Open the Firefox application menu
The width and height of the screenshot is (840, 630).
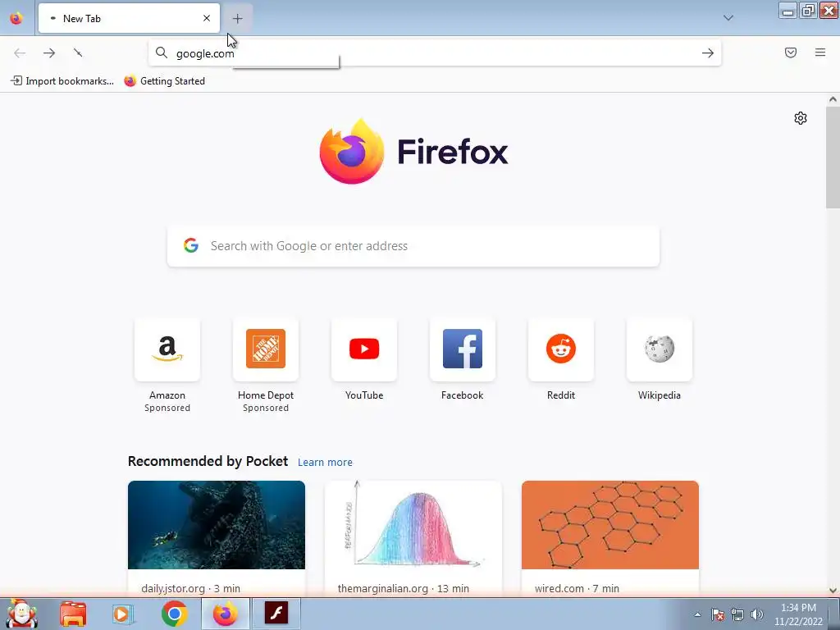(x=820, y=52)
